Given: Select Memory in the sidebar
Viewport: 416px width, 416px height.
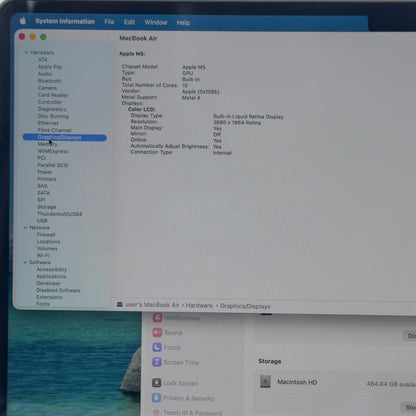Looking at the screenshot, I should coord(47,144).
